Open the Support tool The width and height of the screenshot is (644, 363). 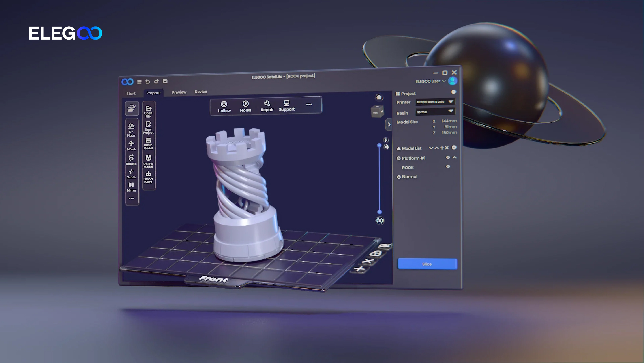(286, 106)
